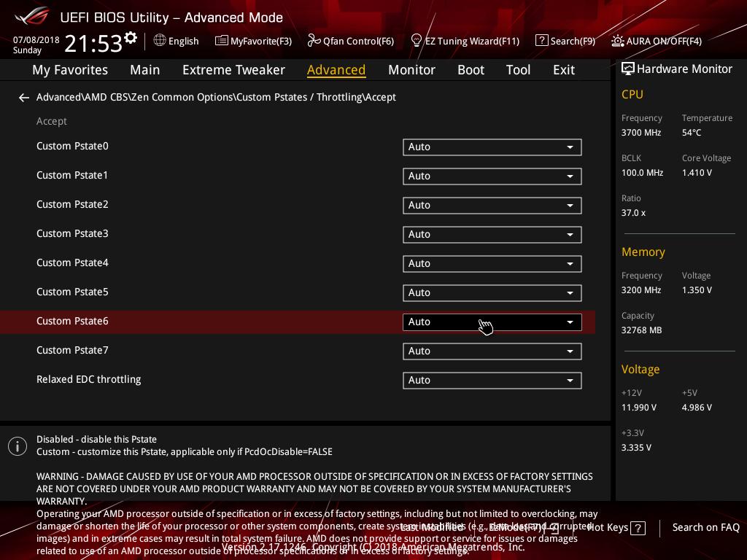
Task: Click the +12V value 11.990 V
Action: click(638, 408)
